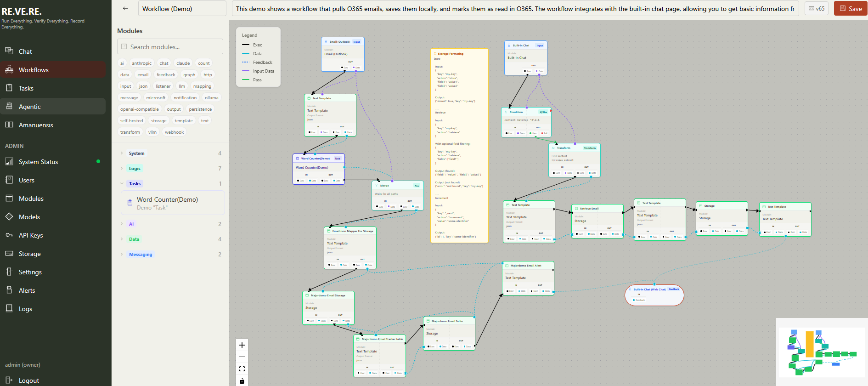Open System Status in admin menu

pos(53,162)
